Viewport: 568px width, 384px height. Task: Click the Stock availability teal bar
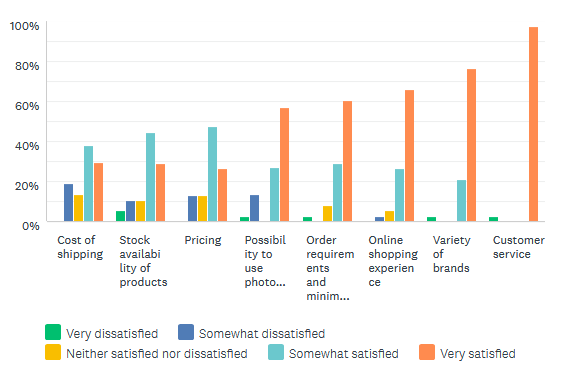[150, 177]
